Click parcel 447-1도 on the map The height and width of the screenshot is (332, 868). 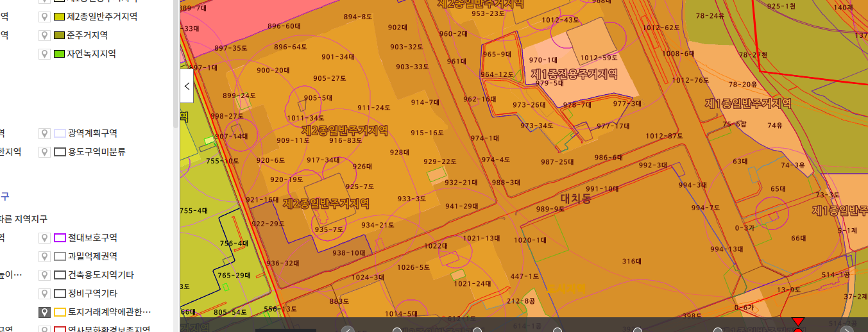click(525, 276)
